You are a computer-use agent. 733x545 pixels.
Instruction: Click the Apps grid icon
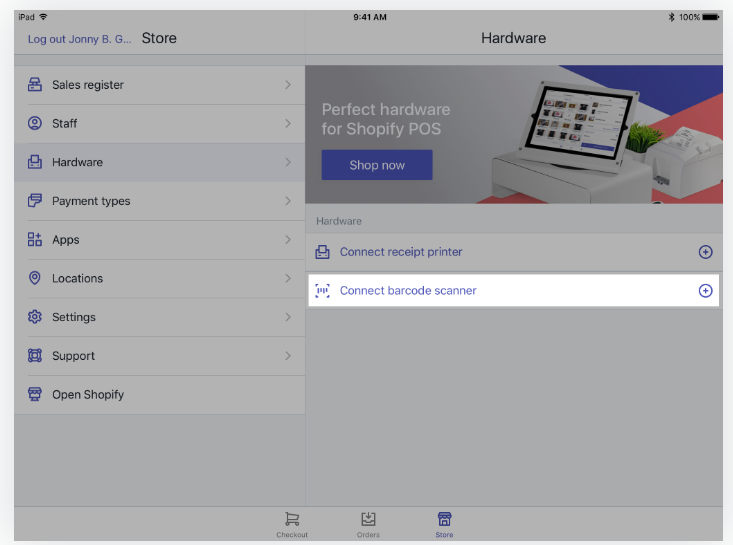point(35,239)
